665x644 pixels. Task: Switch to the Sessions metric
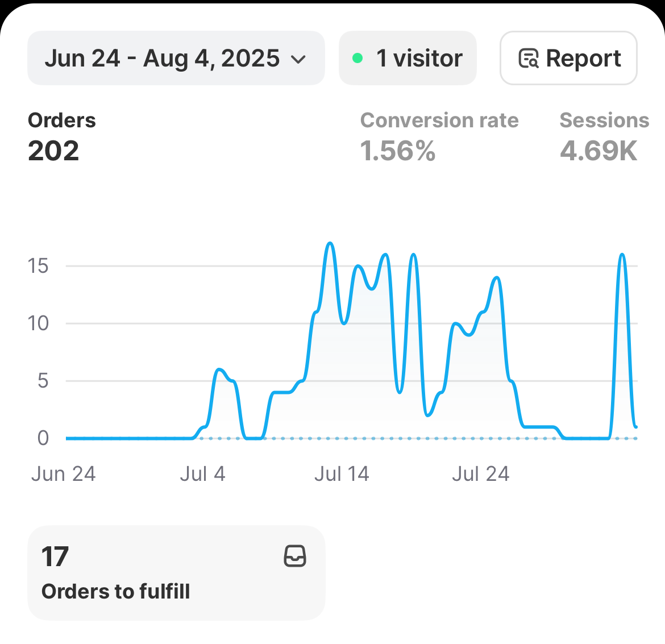click(604, 121)
